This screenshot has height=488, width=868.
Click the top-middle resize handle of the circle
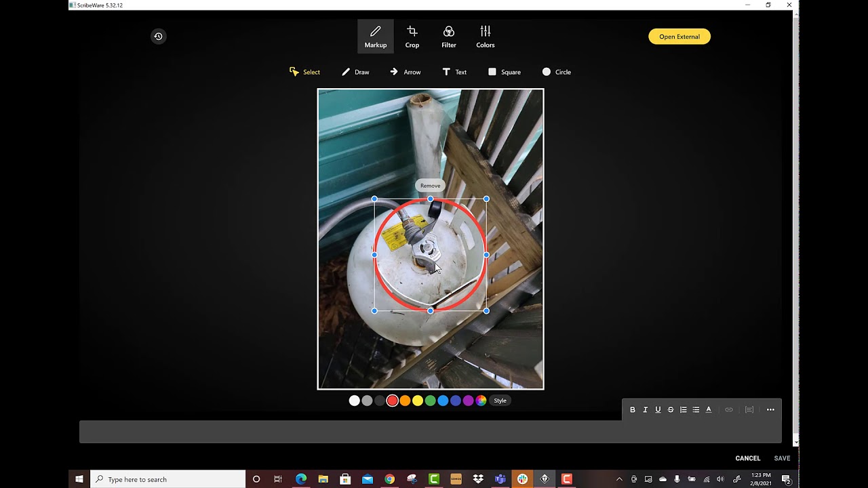(x=430, y=199)
